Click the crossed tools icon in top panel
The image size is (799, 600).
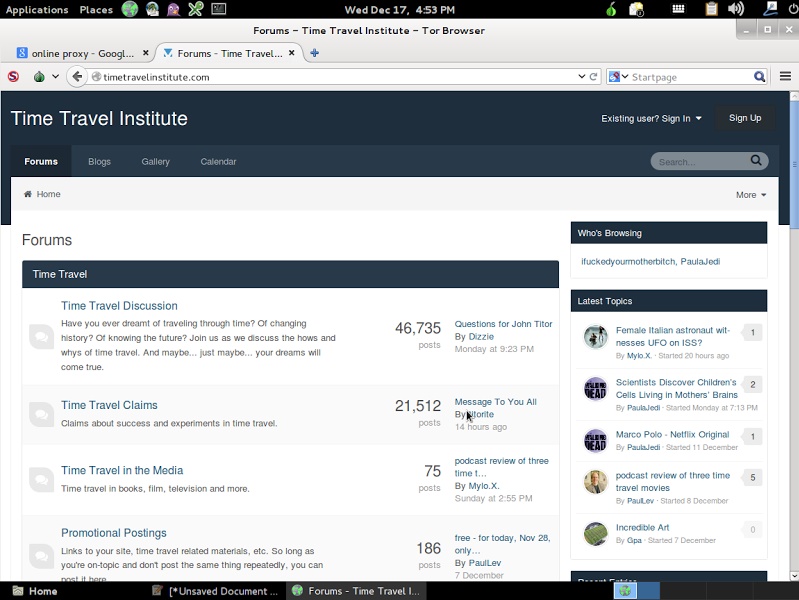point(196,9)
